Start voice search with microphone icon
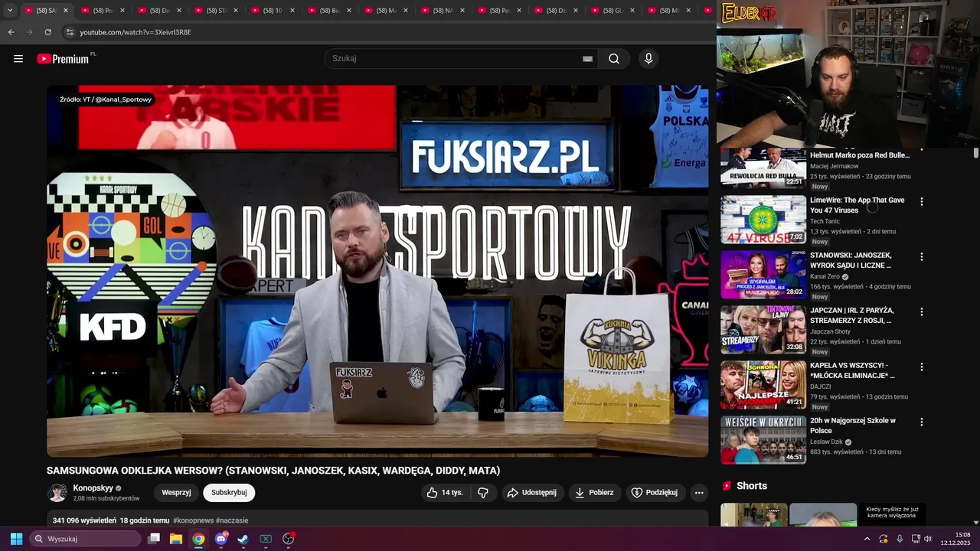 click(x=648, y=59)
